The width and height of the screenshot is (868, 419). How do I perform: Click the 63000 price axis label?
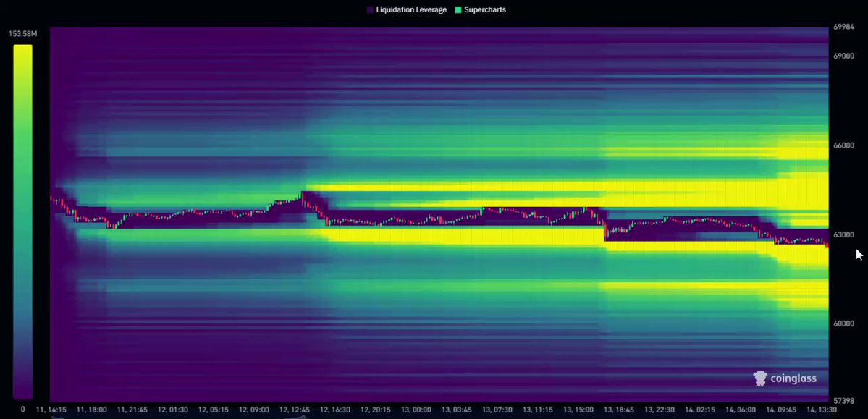tap(843, 234)
